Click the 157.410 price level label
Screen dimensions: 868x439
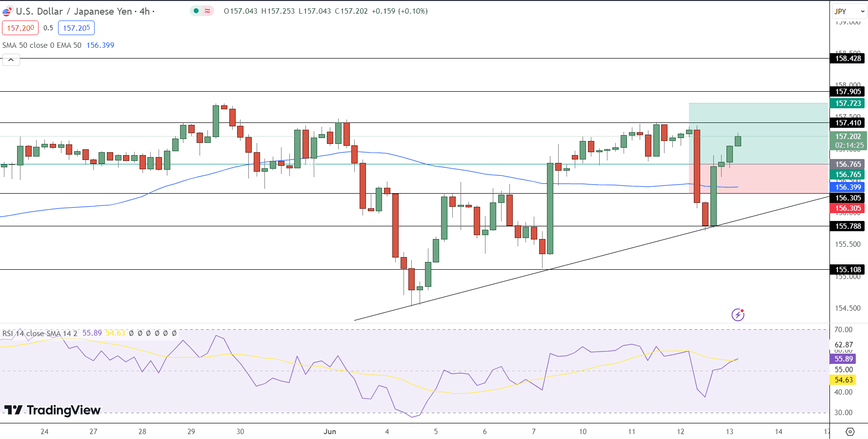click(x=848, y=123)
